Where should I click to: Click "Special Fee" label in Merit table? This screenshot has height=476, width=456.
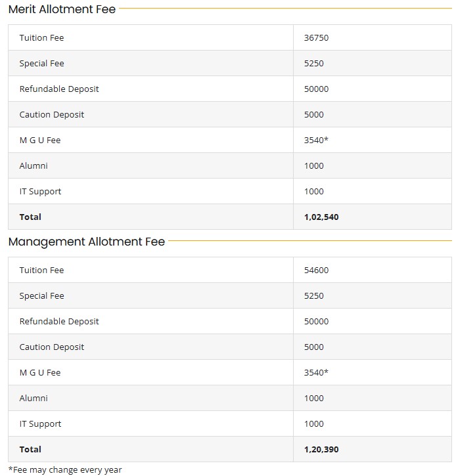click(41, 64)
